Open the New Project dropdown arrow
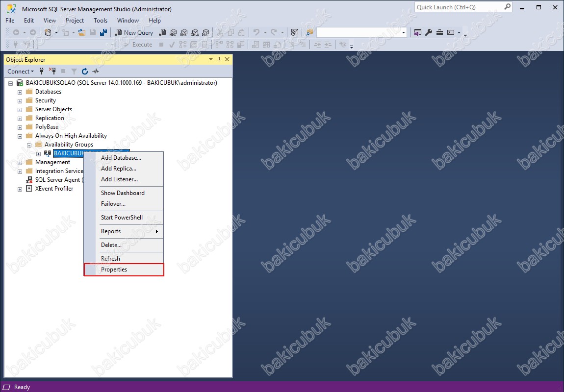The height and width of the screenshot is (392, 564). 56,32
